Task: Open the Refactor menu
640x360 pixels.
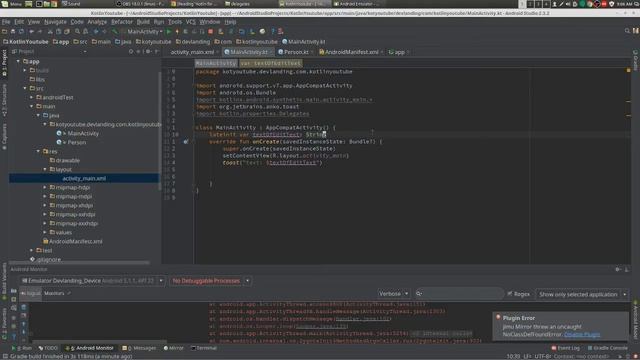Action: (x=122, y=22)
